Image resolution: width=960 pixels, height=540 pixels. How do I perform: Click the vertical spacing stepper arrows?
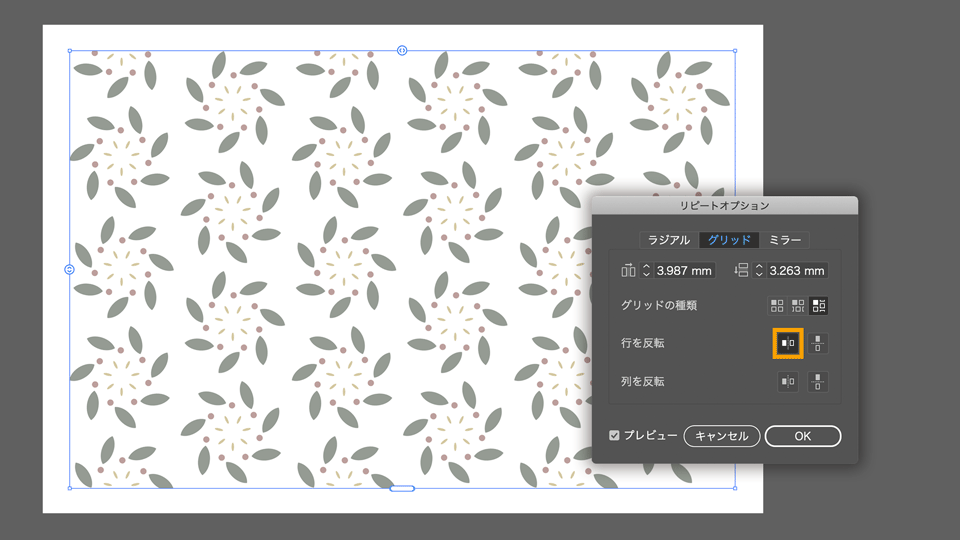(759, 270)
